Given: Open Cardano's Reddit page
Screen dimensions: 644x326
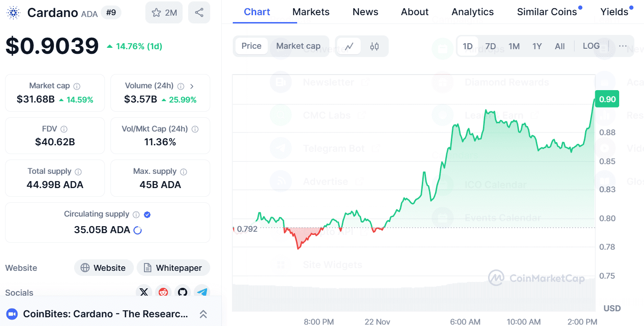Looking at the screenshot, I should pos(163,292).
